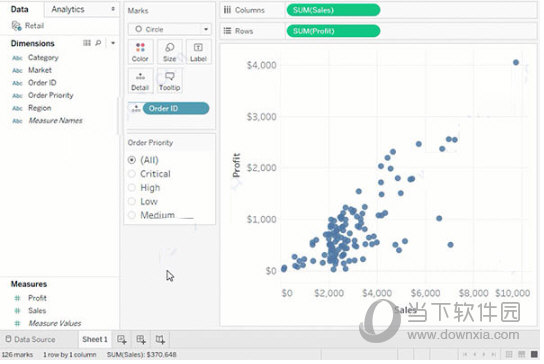Open the Color marks card
The height and width of the screenshot is (364, 544).
pos(140,52)
